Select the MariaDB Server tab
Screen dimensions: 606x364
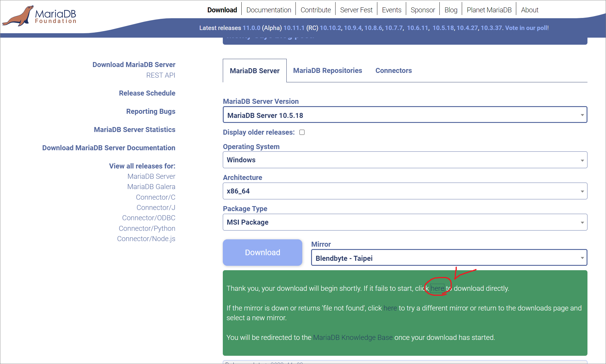[255, 71]
